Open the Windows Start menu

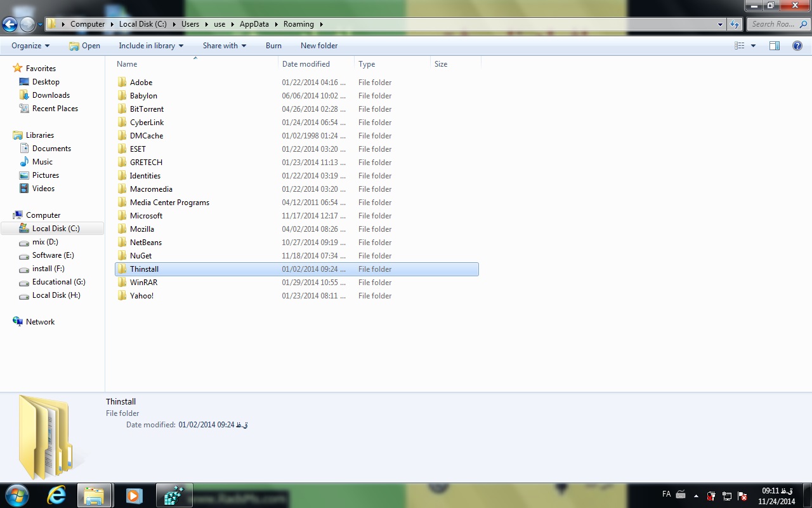coord(17,495)
